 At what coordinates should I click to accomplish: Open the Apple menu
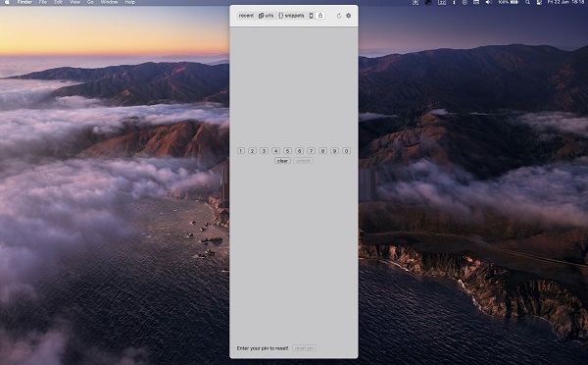(7, 2)
